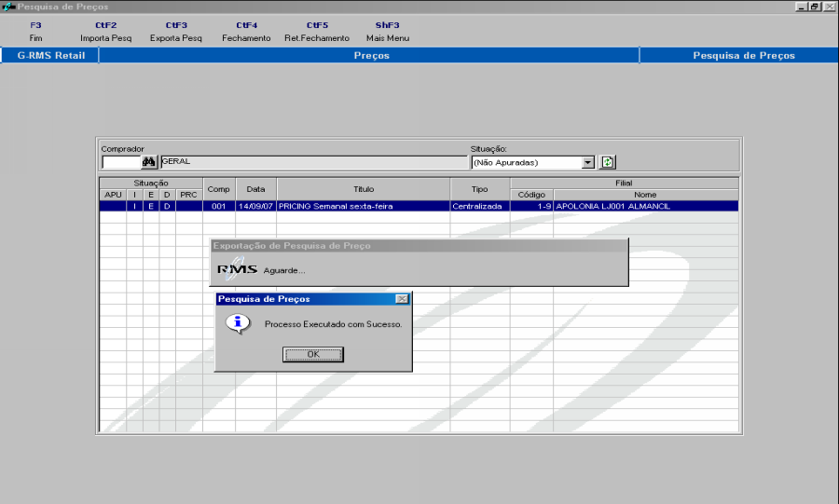Click the date cell 14/09/07
839x504 pixels.
[255, 206]
